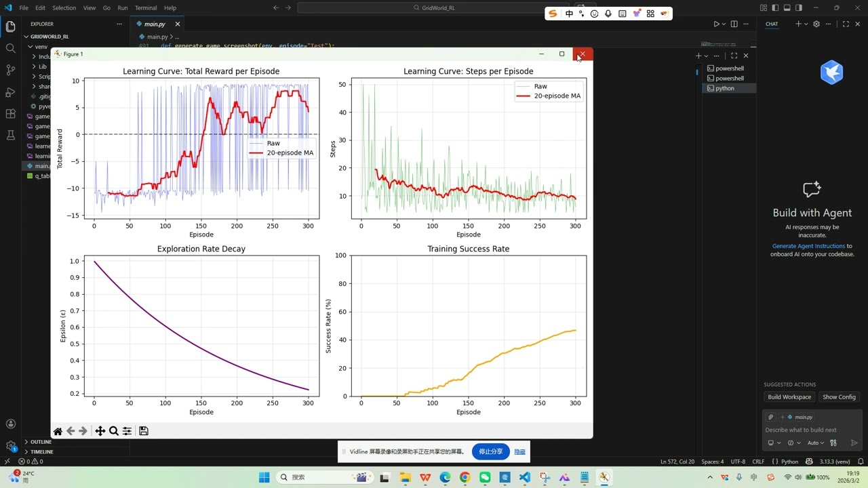The height and width of the screenshot is (488, 868).
Task: Switch to the python terminal
Action: tap(730, 88)
